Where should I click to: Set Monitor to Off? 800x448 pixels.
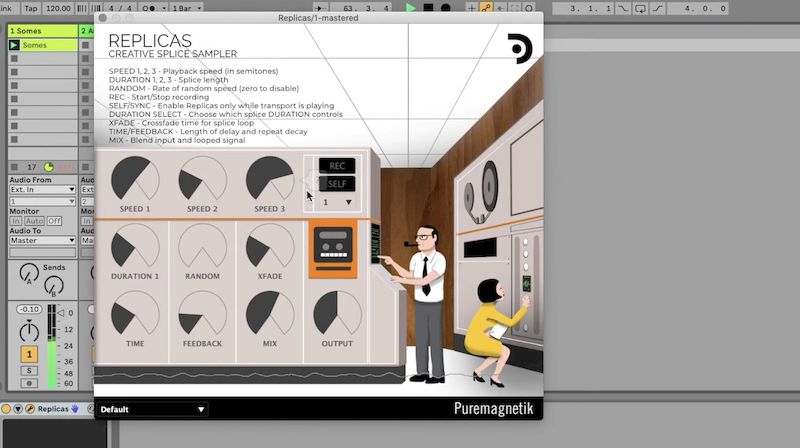pyautogui.click(x=54, y=221)
